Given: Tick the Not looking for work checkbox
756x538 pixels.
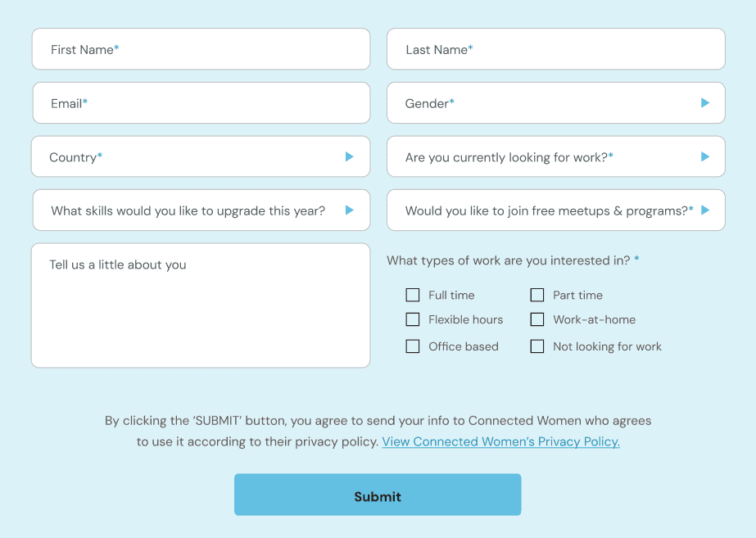Looking at the screenshot, I should pos(537,346).
